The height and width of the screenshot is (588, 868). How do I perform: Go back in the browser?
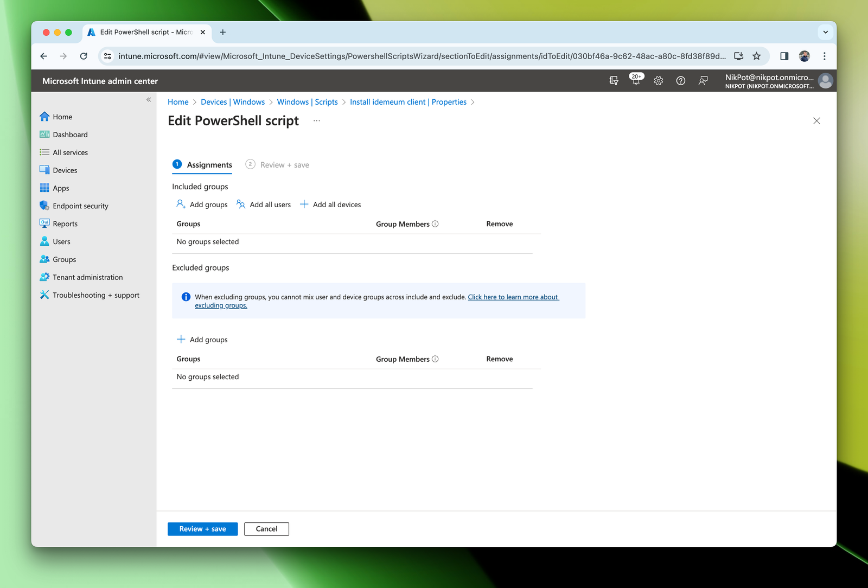pyautogui.click(x=44, y=56)
